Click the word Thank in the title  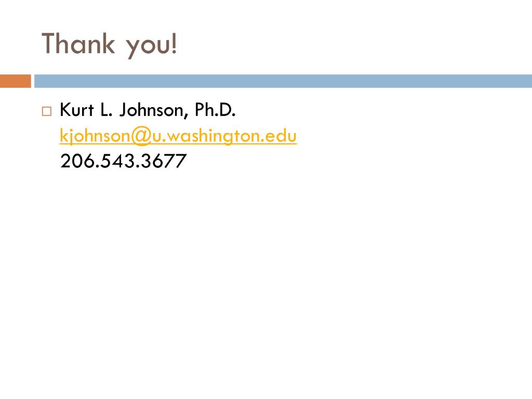point(78,43)
